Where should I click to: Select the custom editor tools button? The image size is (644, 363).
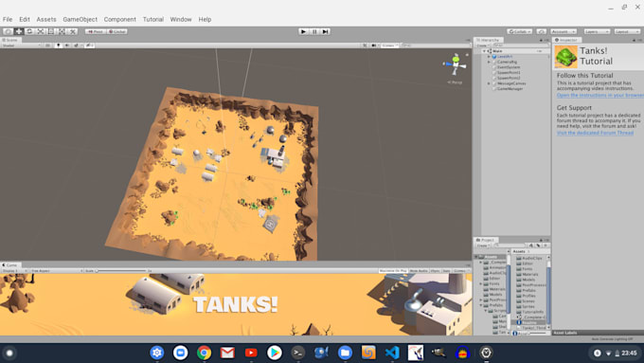pyautogui.click(x=72, y=31)
